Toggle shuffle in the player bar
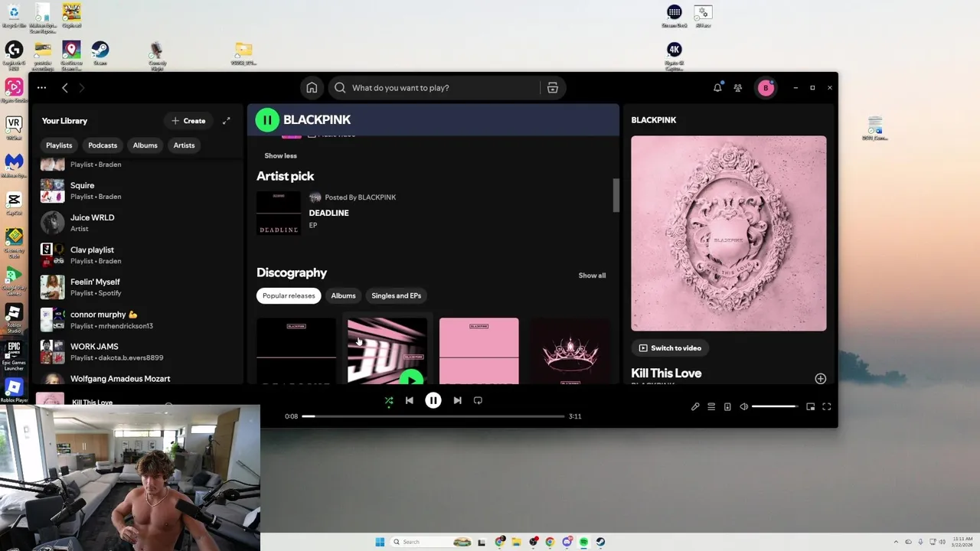Image resolution: width=980 pixels, height=551 pixels. (x=389, y=400)
